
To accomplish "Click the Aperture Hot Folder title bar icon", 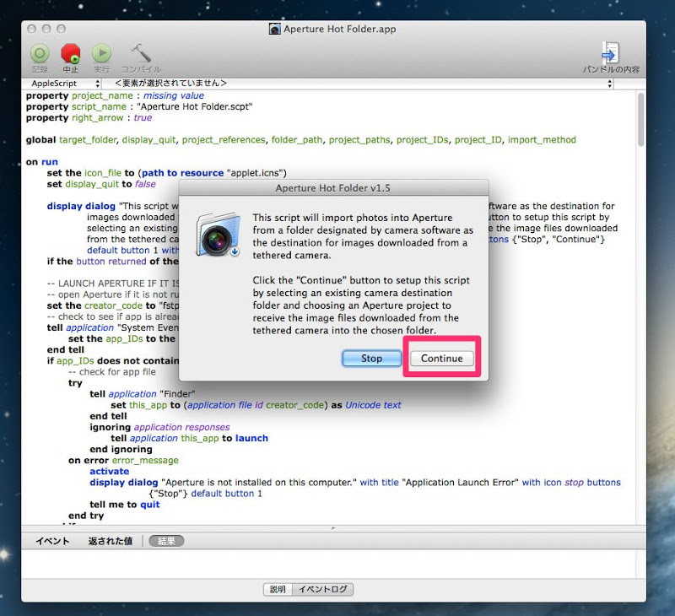I will coord(275,29).
